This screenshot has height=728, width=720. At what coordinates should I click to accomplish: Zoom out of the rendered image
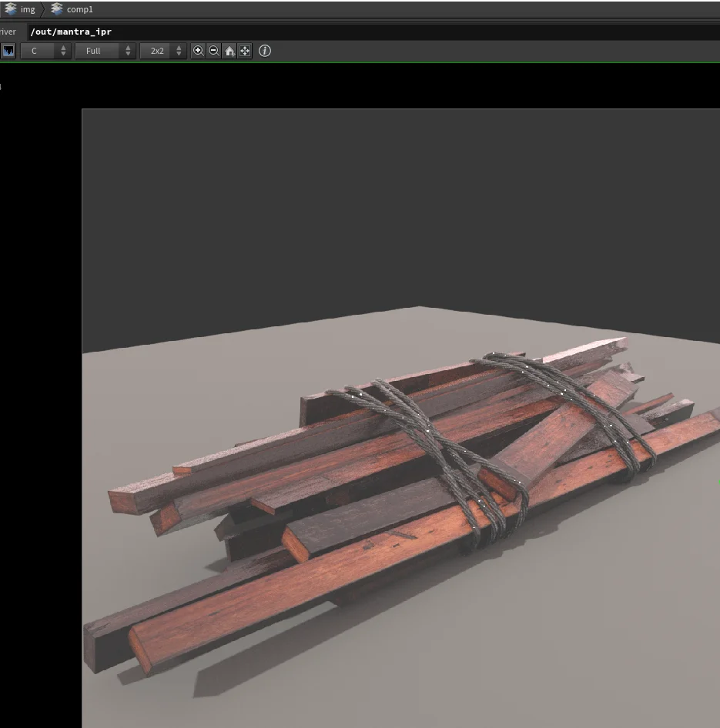pyautogui.click(x=213, y=51)
